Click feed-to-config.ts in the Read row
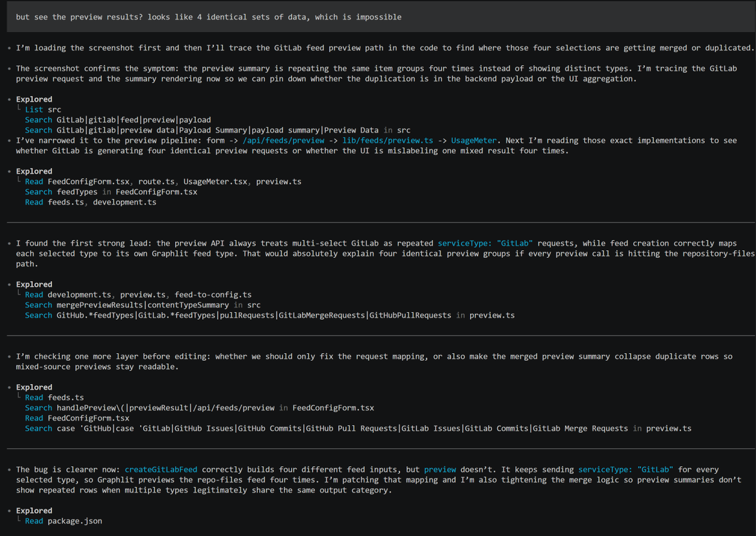Viewport: 756px width, 536px height. point(213,294)
